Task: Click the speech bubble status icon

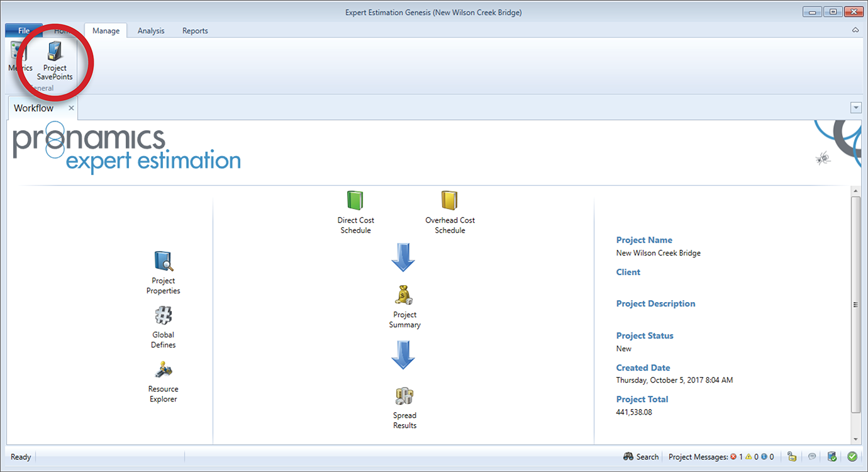Action: tap(812, 457)
